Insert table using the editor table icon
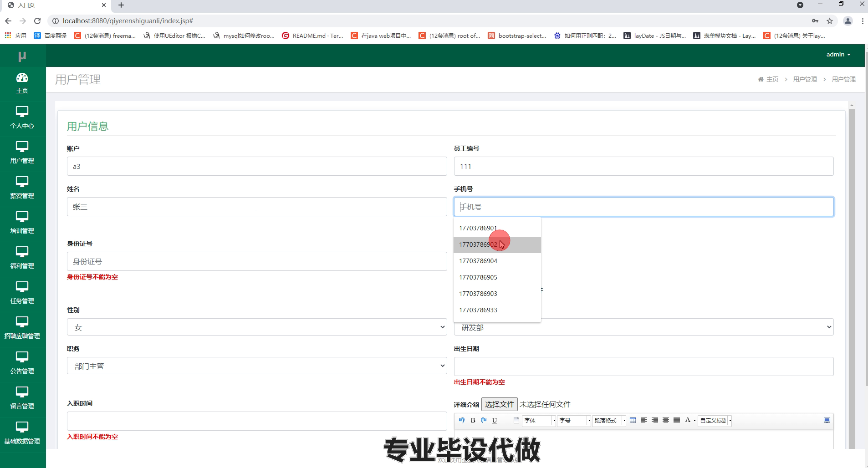This screenshot has width=868, height=468. (x=633, y=420)
